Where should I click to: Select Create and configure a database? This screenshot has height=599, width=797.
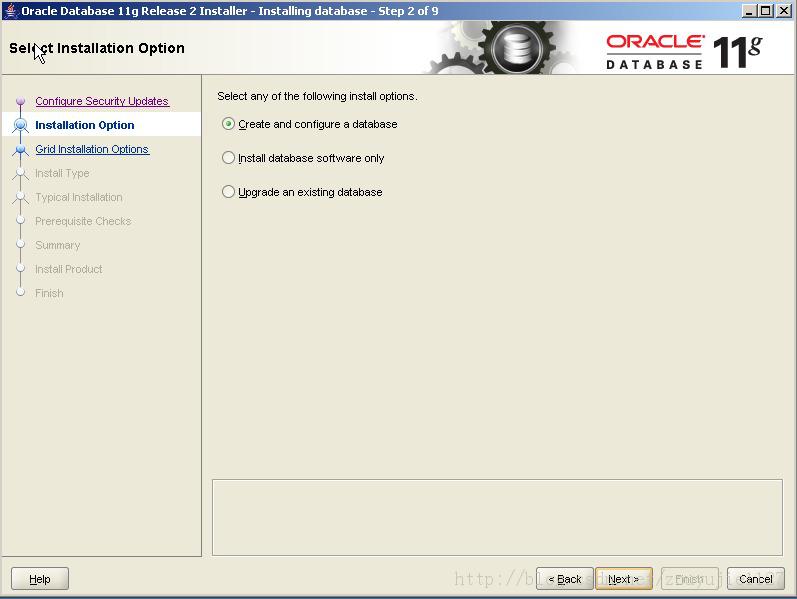coord(228,124)
